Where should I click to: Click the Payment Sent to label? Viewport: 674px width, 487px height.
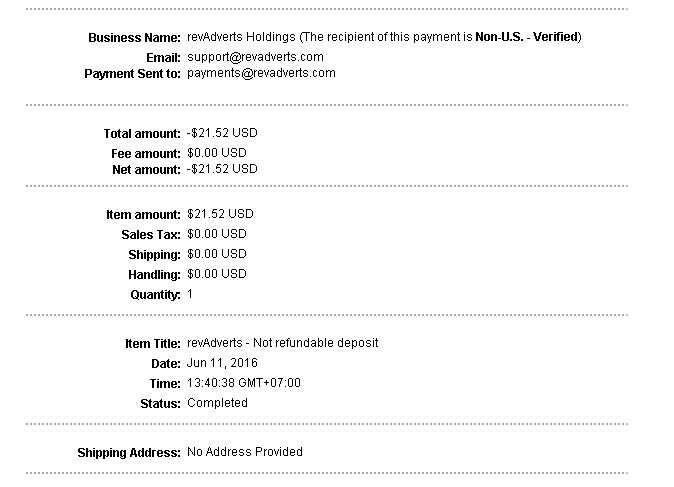[133, 73]
